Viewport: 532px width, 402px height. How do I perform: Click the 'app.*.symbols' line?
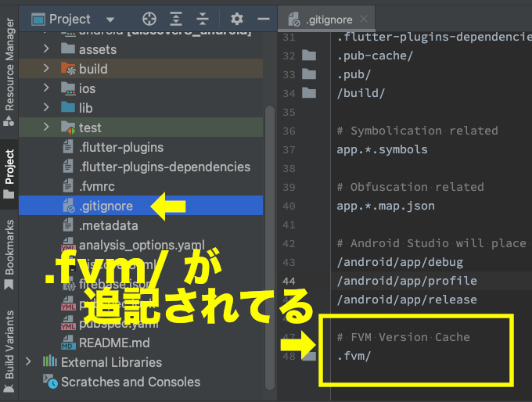pos(382,149)
